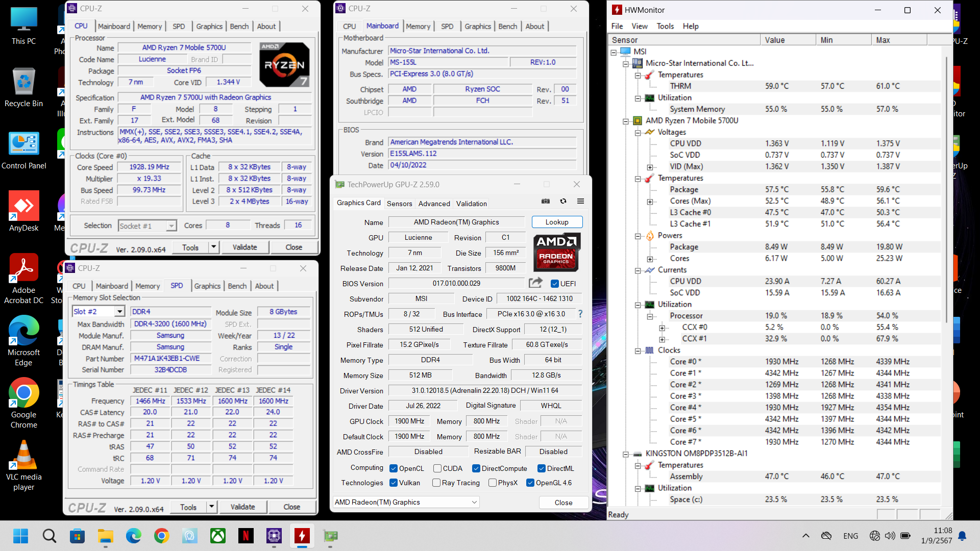Click the Value column header in HWMonitor
Viewport: 980px width, 551px height.
click(x=788, y=40)
